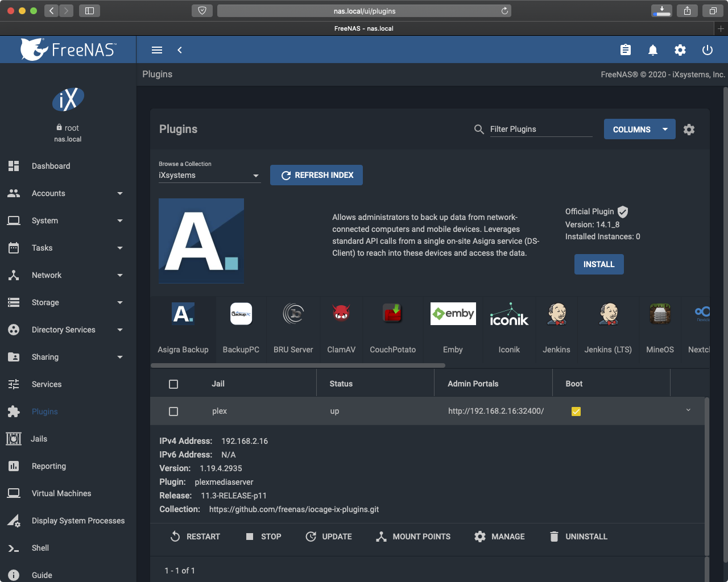Select the Iconik plugin icon
This screenshot has width=728, height=582.
point(509,313)
